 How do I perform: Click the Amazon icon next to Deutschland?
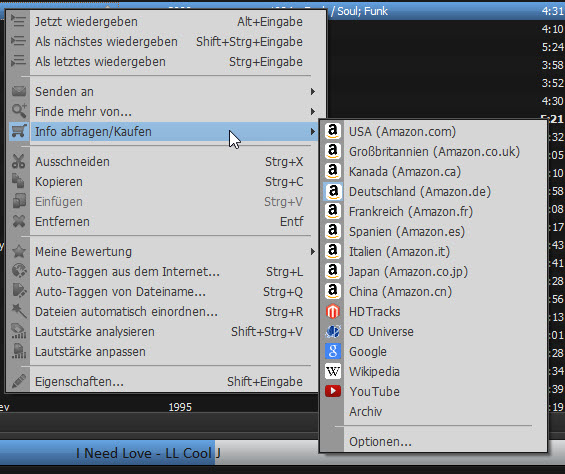click(333, 191)
